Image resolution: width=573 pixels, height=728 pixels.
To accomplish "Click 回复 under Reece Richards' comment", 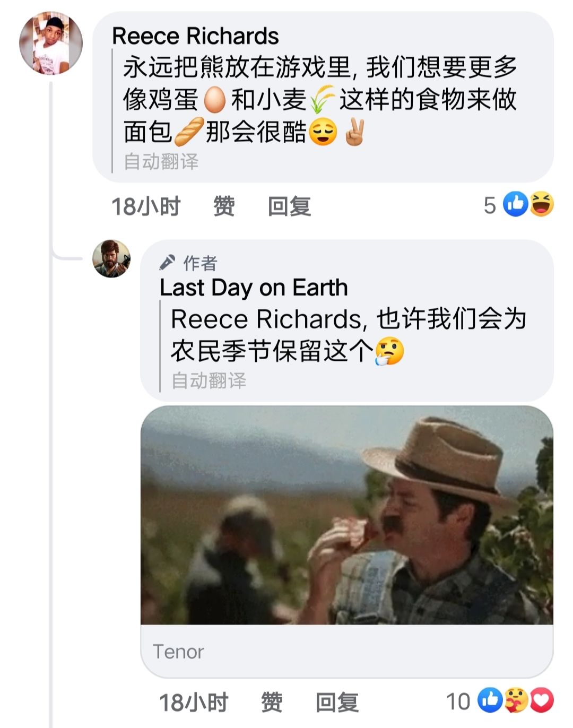I will pos(289,206).
